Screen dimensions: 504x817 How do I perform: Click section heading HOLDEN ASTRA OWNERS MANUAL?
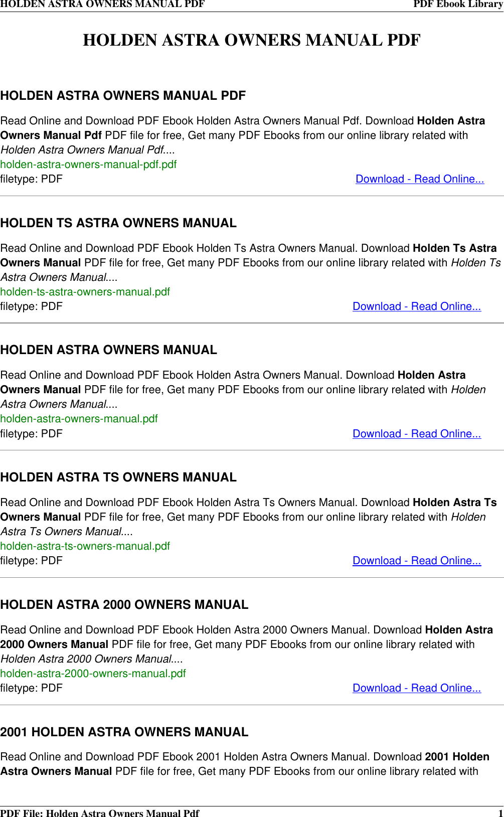coord(109,350)
